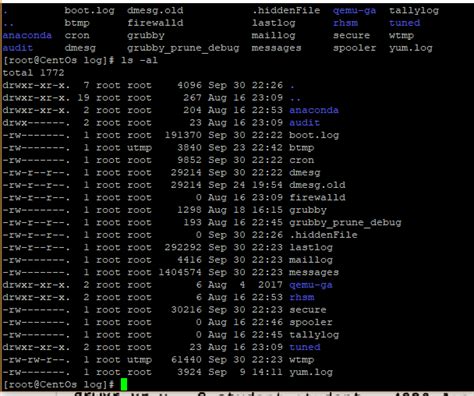
Task: Select the 'ls -al' command text
Action: 139,60
